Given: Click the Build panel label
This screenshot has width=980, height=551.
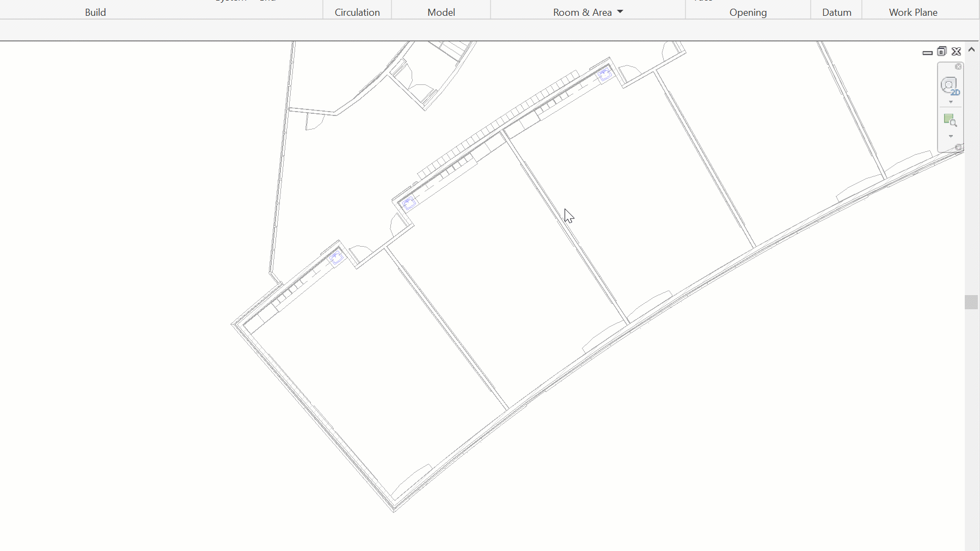Looking at the screenshot, I should coord(95,11).
